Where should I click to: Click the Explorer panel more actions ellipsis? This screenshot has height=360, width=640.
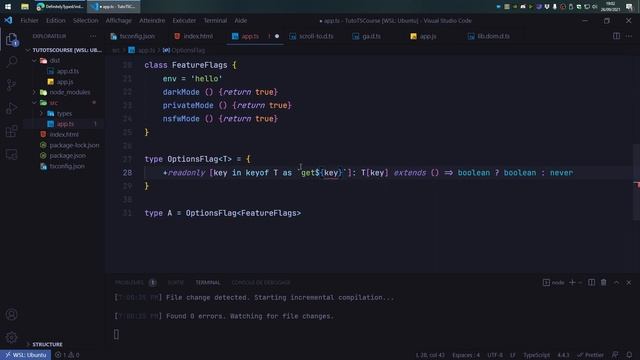point(93,36)
